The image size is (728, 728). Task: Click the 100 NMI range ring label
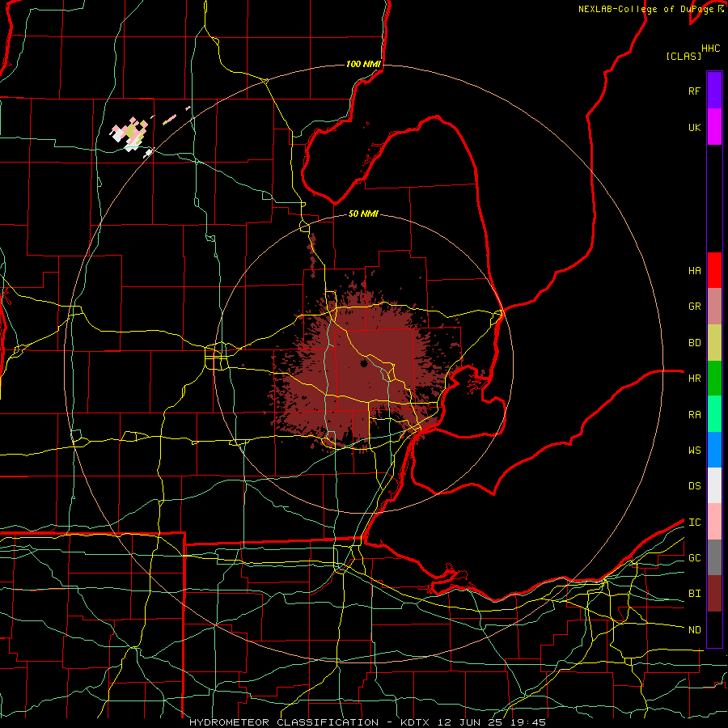click(363, 64)
